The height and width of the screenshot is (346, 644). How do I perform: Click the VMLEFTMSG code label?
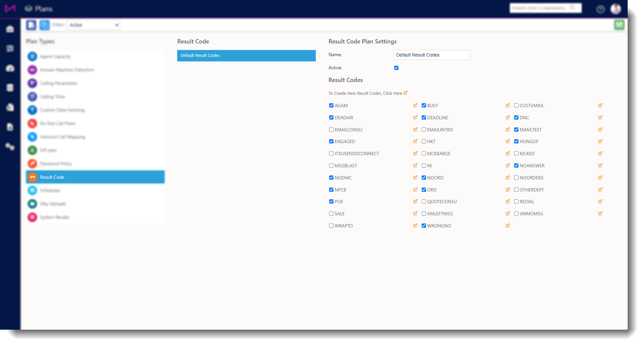(440, 214)
